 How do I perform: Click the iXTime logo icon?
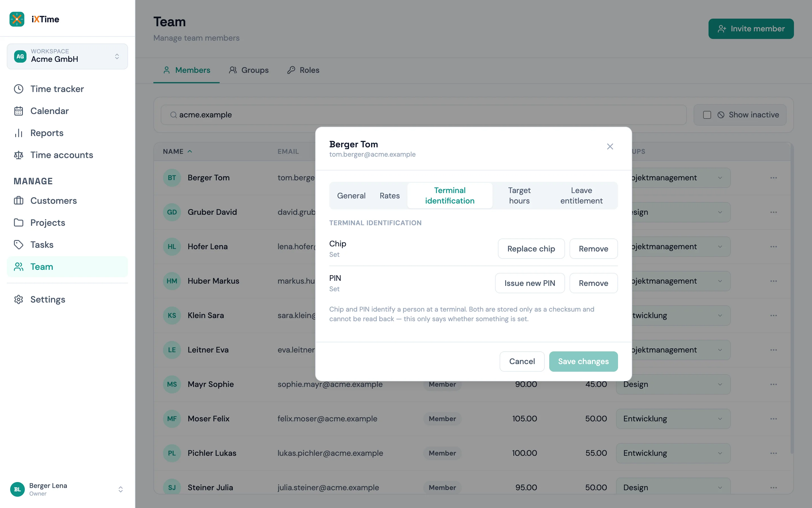pyautogui.click(x=17, y=19)
